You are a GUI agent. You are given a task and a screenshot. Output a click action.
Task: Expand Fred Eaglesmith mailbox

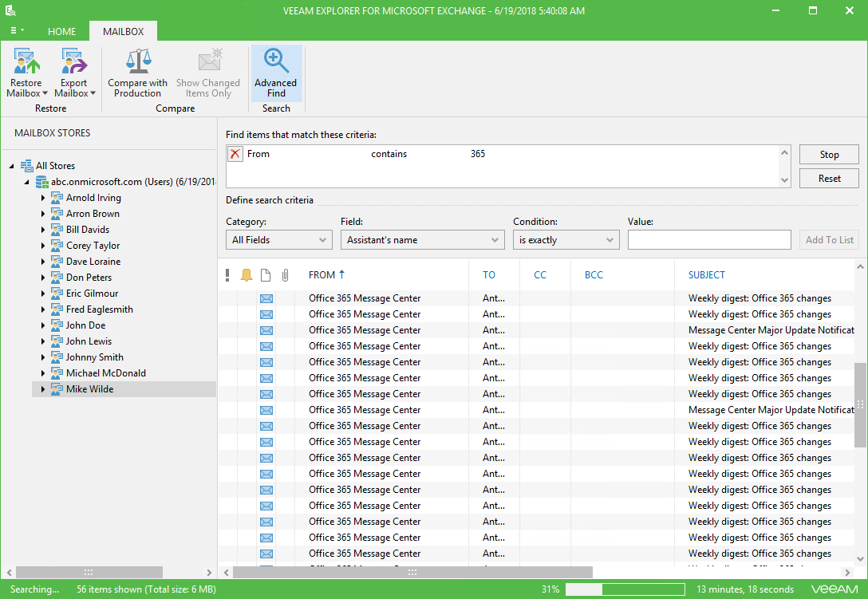point(43,309)
